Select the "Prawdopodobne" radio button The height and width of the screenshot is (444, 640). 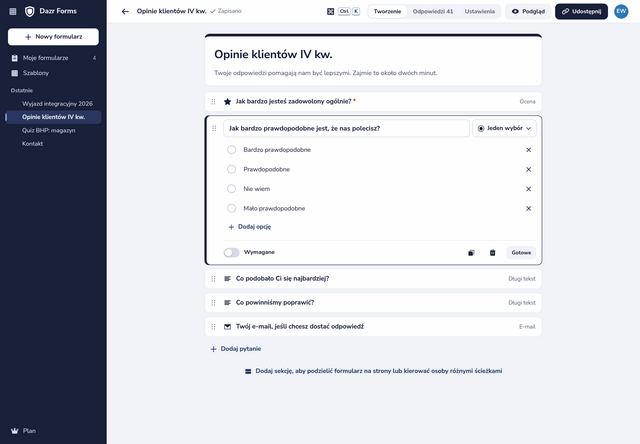[231, 169]
